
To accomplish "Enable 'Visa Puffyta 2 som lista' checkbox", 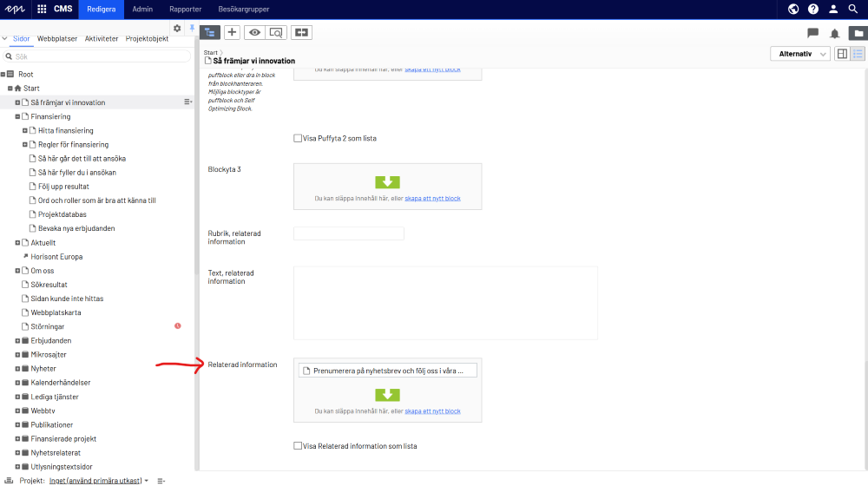I will (298, 138).
